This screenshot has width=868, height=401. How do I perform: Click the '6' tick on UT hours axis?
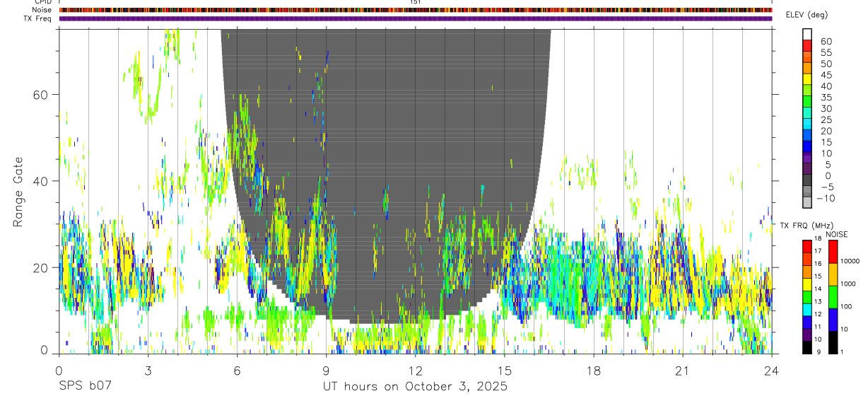coord(237,370)
